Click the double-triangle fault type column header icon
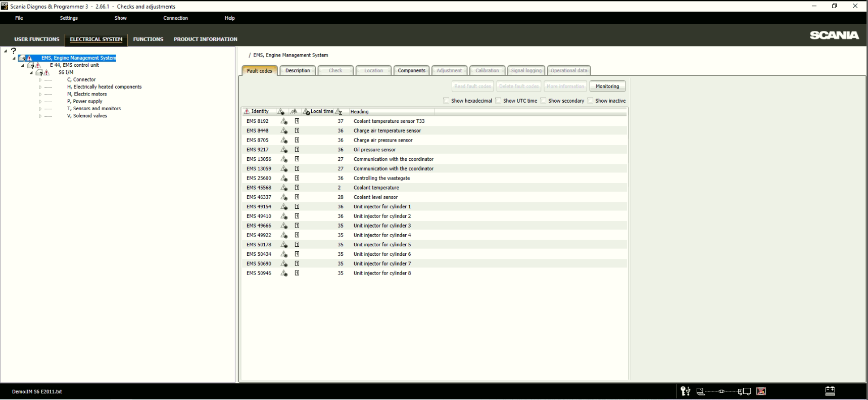This screenshot has height=400, width=868. tap(294, 111)
